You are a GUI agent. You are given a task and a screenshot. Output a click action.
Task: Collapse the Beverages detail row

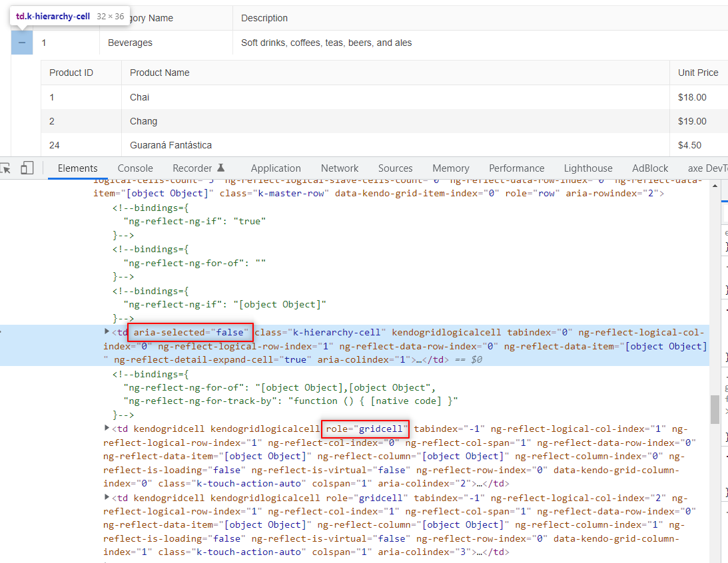pos(21,42)
